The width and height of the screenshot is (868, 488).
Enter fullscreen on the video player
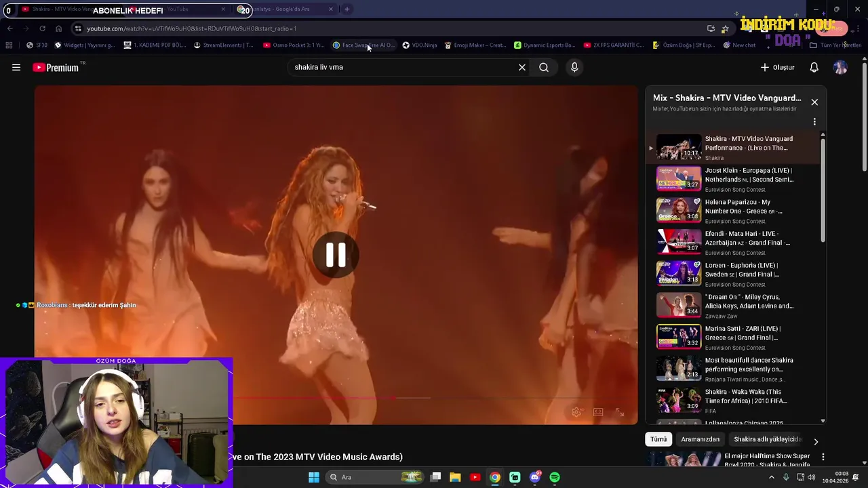pyautogui.click(x=620, y=412)
